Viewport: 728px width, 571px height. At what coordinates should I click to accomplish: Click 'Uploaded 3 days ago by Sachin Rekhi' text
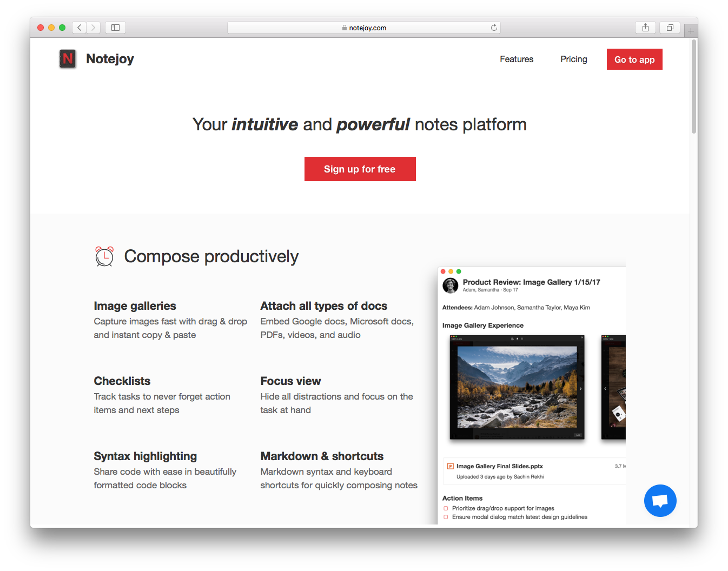[x=500, y=477]
